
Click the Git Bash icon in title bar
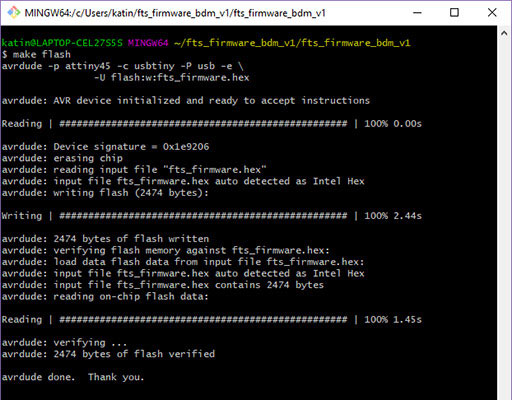pos(14,13)
